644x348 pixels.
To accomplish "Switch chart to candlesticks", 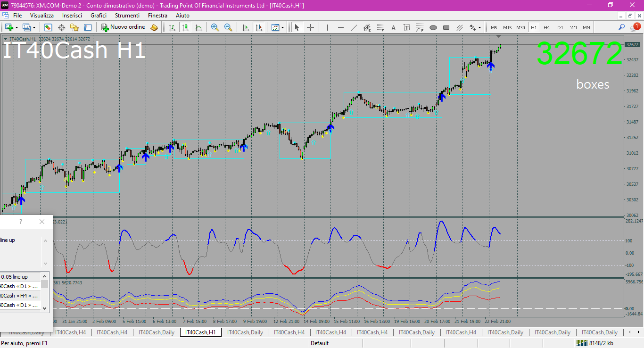I will coord(185,27).
